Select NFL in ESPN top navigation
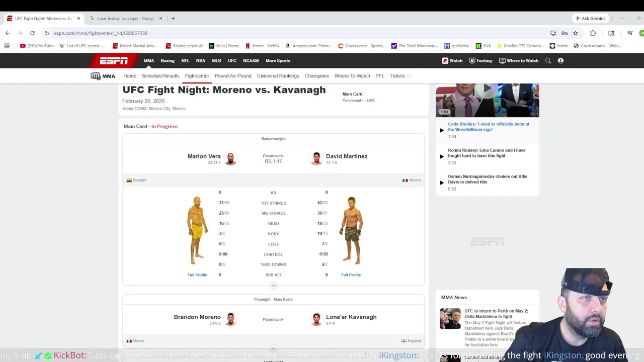 [185, 61]
